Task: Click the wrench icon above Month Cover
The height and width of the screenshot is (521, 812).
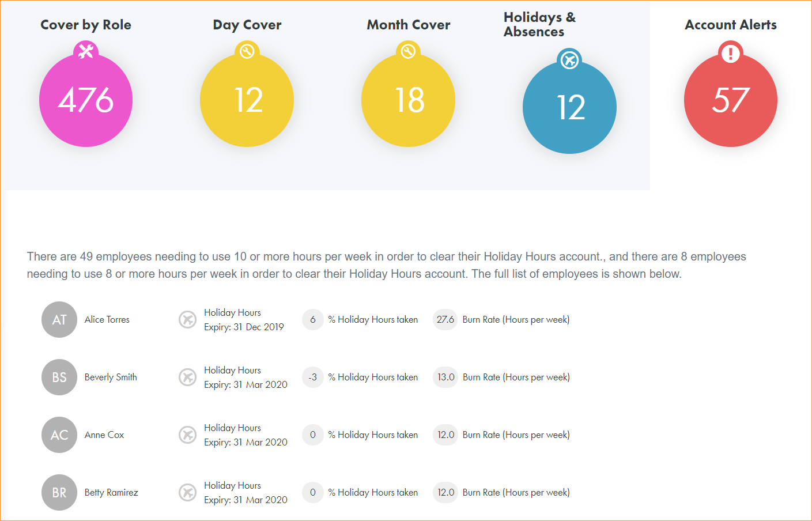Action: pyautogui.click(x=408, y=51)
